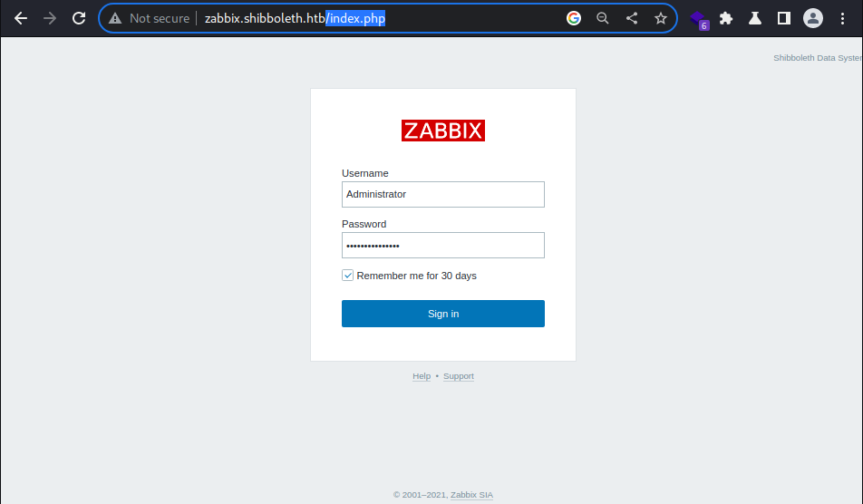Focus the URL address bar text
Viewport: 863px width, 504px height.
click(295, 18)
